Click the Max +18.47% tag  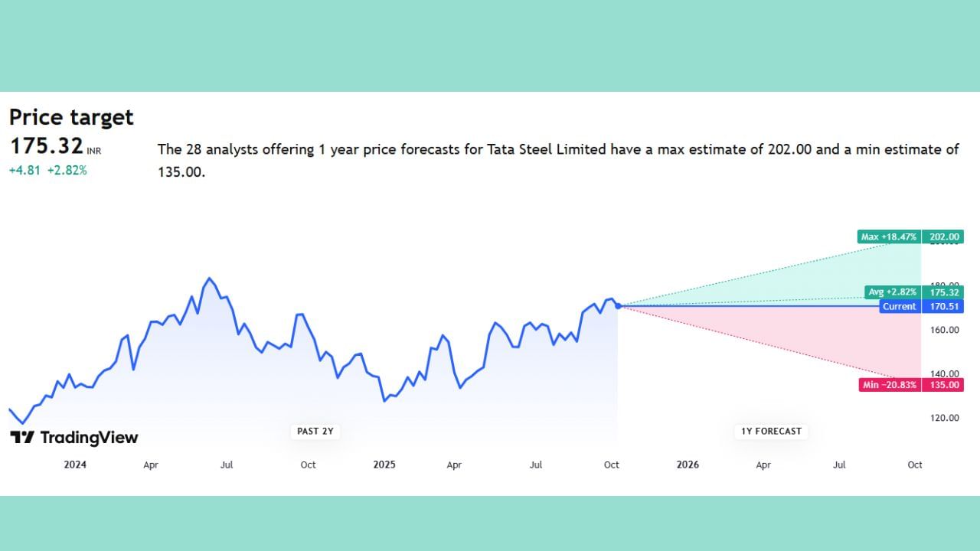pos(889,237)
